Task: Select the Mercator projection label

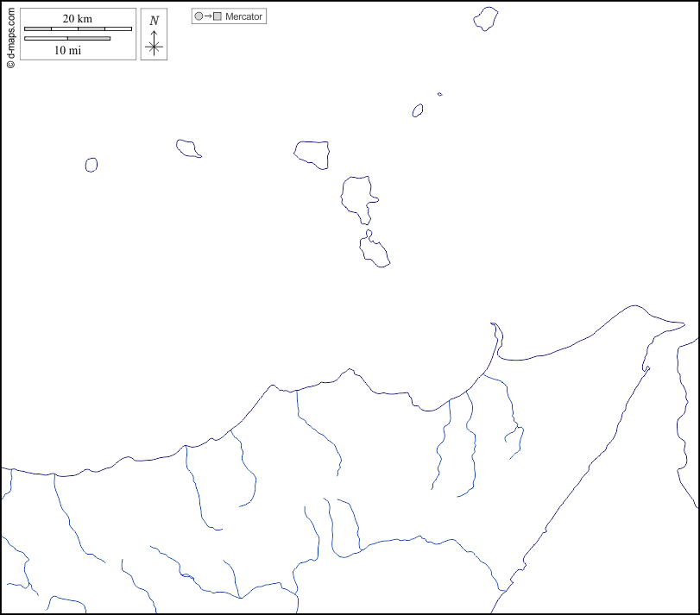Action: click(x=244, y=16)
